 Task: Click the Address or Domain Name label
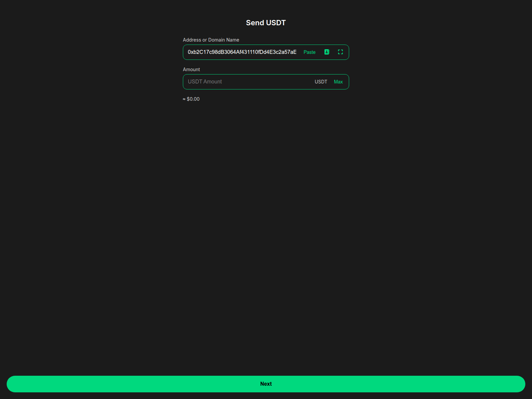click(211, 40)
